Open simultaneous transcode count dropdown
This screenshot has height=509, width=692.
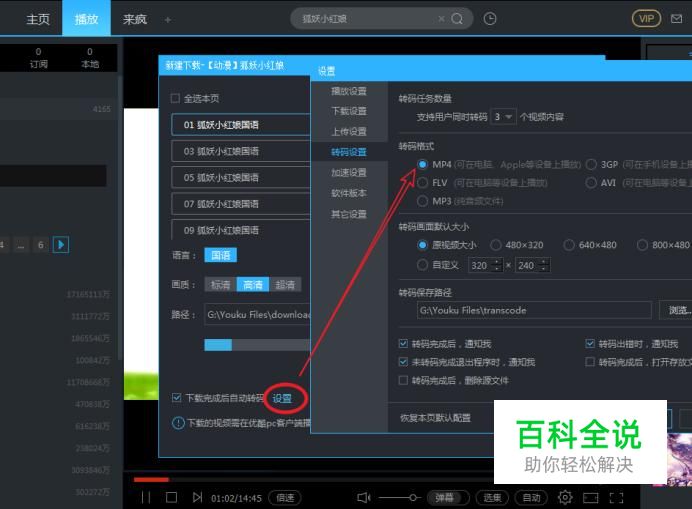pos(503,117)
